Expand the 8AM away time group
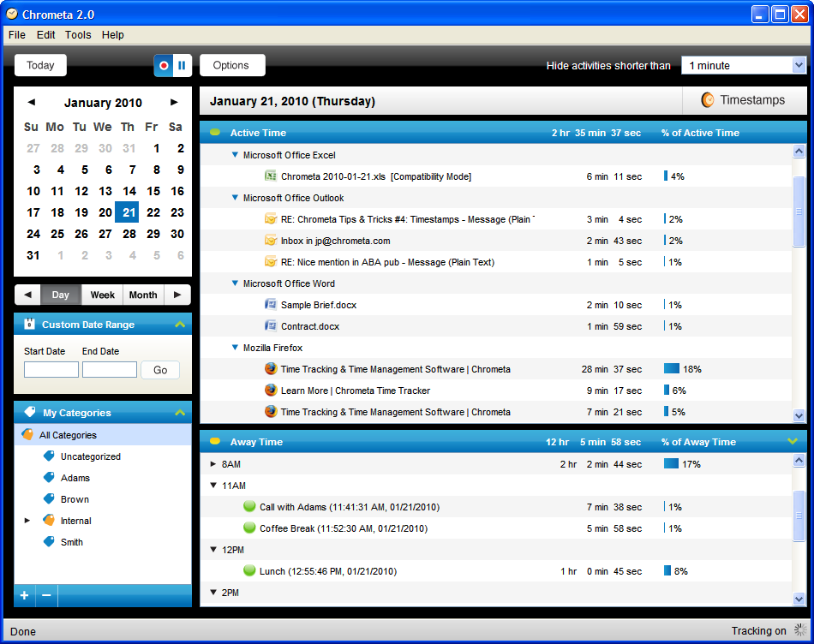This screenshot has width=814, height=644. tap(213, 464)
